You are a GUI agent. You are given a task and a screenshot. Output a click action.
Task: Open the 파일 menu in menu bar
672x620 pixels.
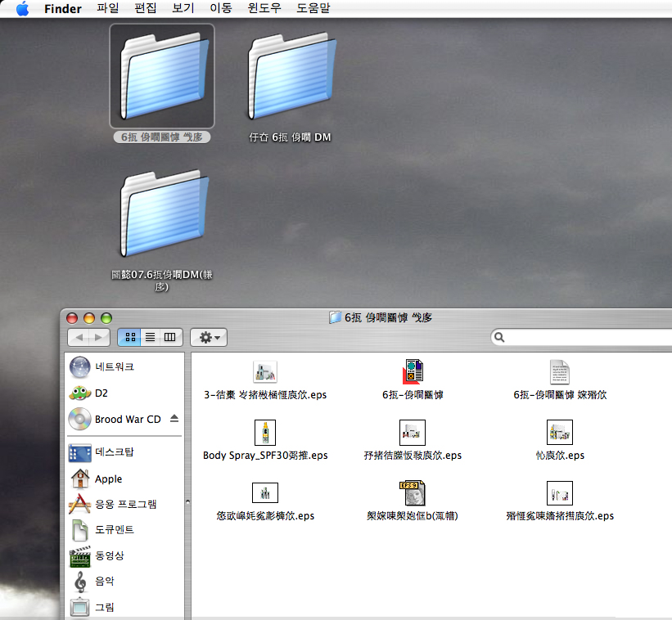click(x=107, y=9)
